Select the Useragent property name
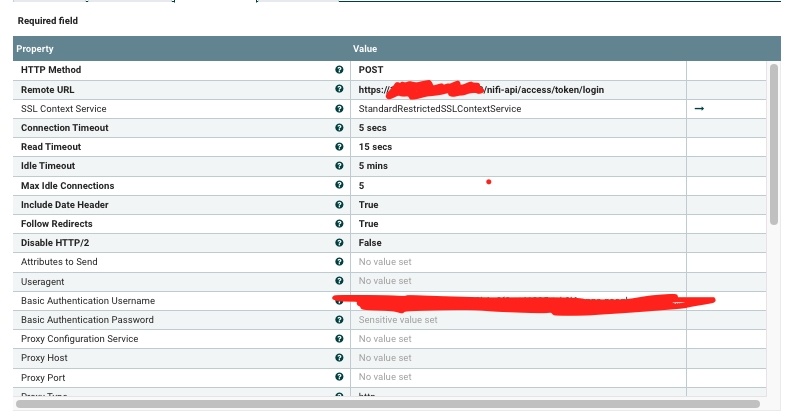This screenshot has height=419, width=792. click(42, 282)
